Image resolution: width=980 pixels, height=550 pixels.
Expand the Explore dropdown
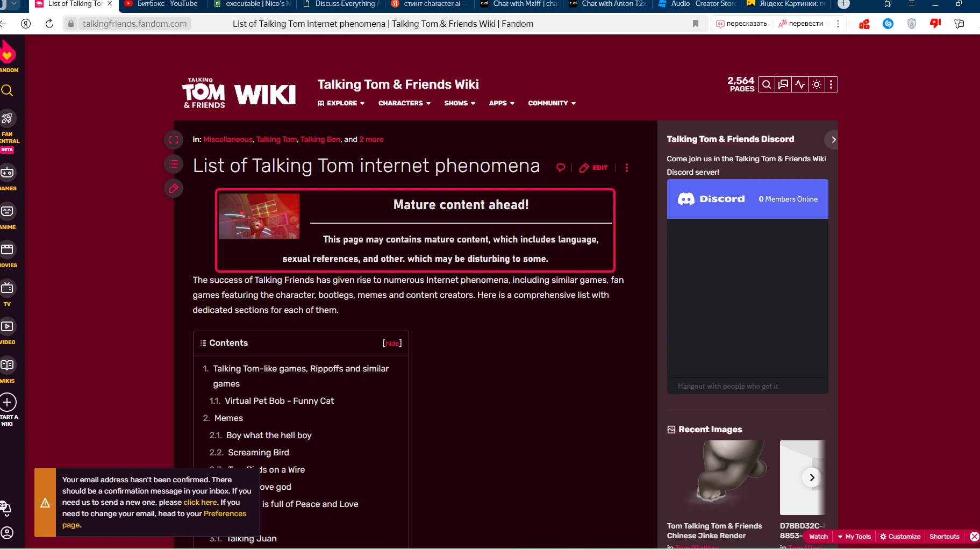[x=341, y=103]
